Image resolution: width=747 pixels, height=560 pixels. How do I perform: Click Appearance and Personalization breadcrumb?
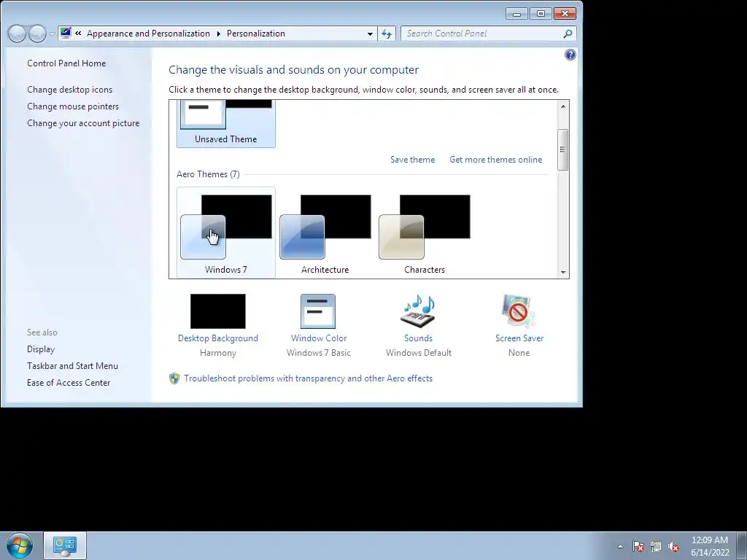[x=148, y=34]
